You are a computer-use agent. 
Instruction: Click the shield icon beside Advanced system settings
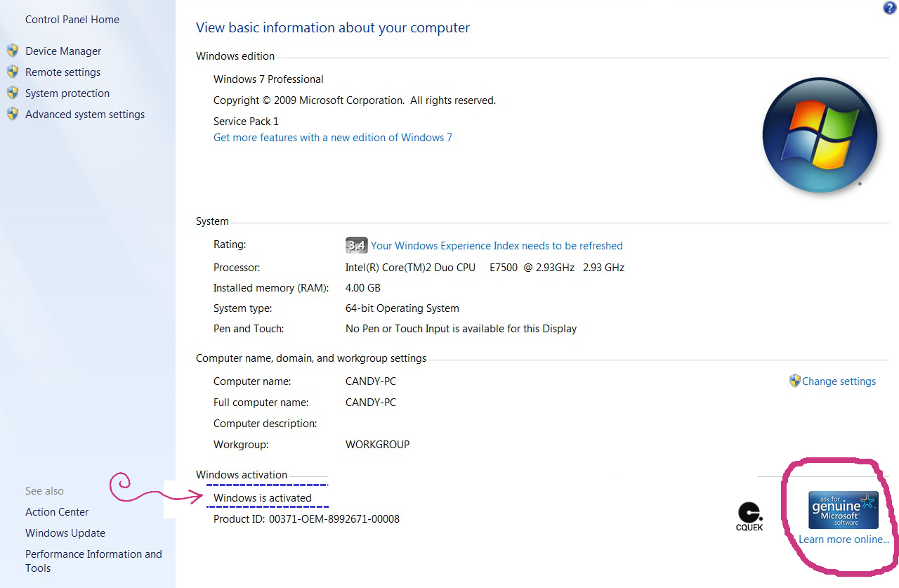12,114
